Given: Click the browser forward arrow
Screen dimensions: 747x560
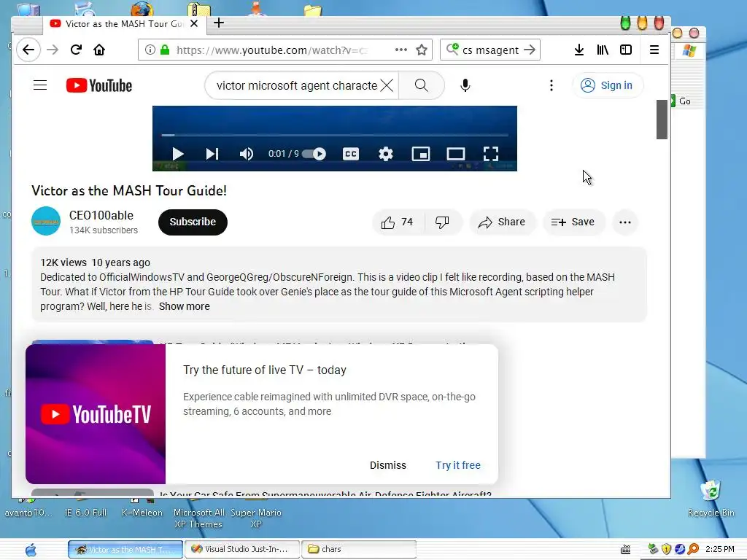Looking at the screenshot, I should coord(53,50).
